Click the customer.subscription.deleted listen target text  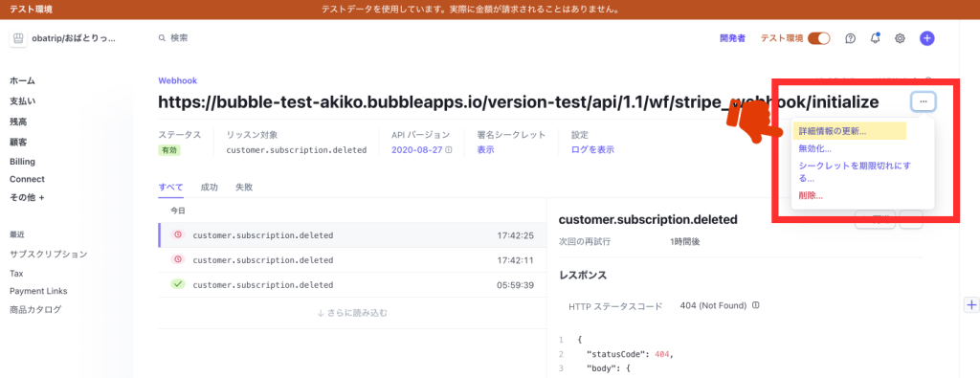[297, 150]
